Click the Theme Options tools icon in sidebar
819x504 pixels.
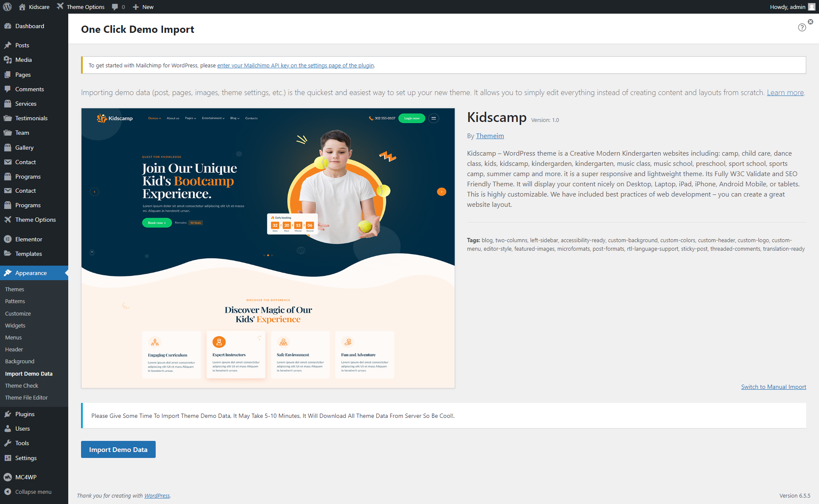(x=8, y=220)
